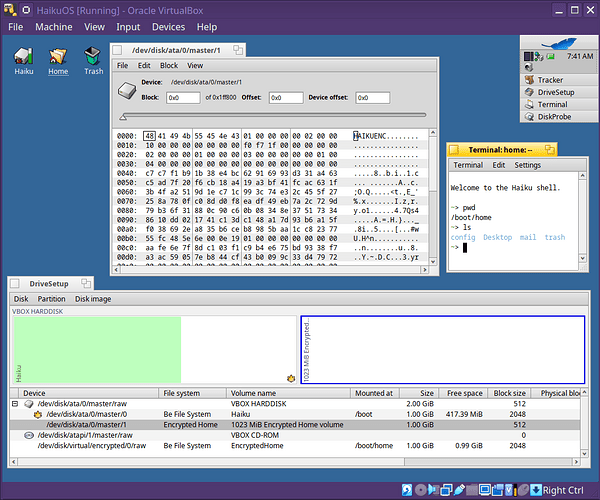The height and width of the screenshot is (500, 600).
Task: Click DiskProbe horizontal scrollbar right arrow
Action: click(x=425, y=270)
